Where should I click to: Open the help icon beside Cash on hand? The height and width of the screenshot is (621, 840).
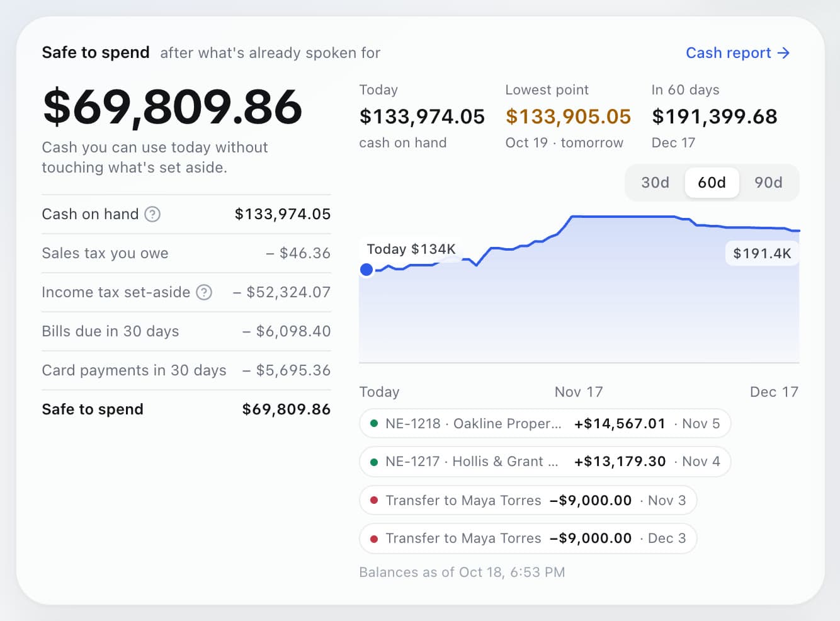tap(152, 214)
